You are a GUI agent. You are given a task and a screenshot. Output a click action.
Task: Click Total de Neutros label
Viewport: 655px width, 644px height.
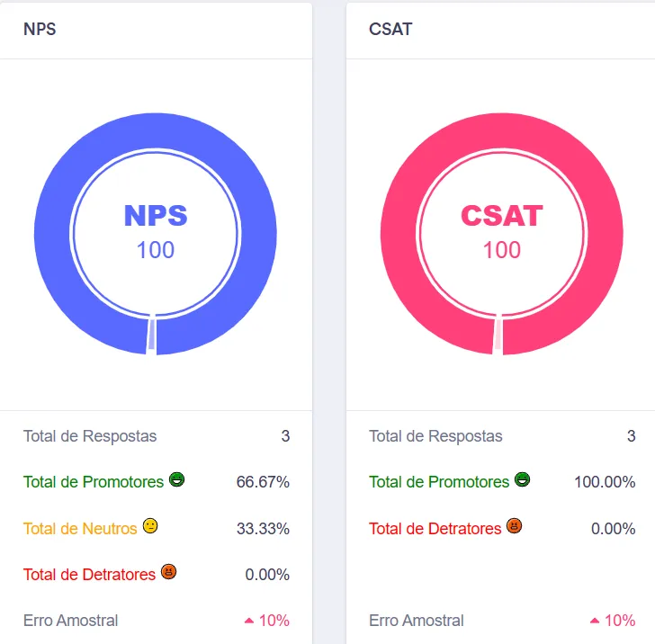(x=80, y=529)
